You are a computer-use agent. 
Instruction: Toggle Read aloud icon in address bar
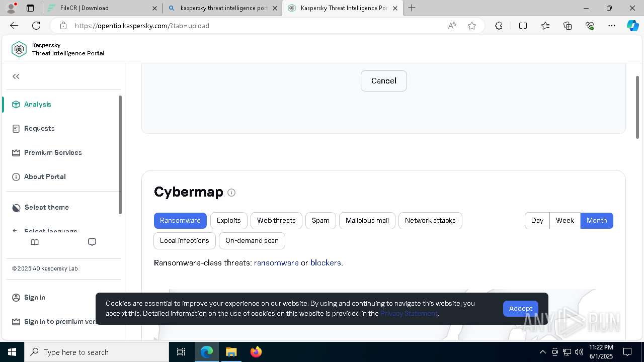452,26
